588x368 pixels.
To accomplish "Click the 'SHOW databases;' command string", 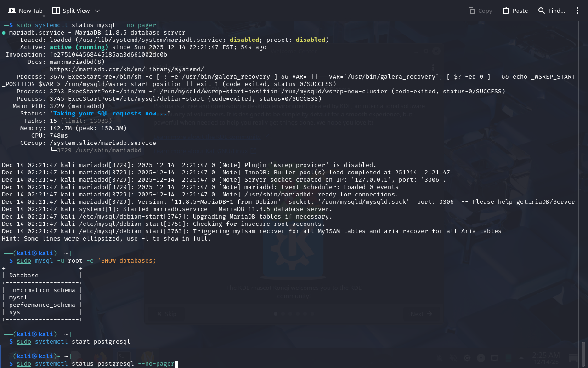I will pos(128,261).
